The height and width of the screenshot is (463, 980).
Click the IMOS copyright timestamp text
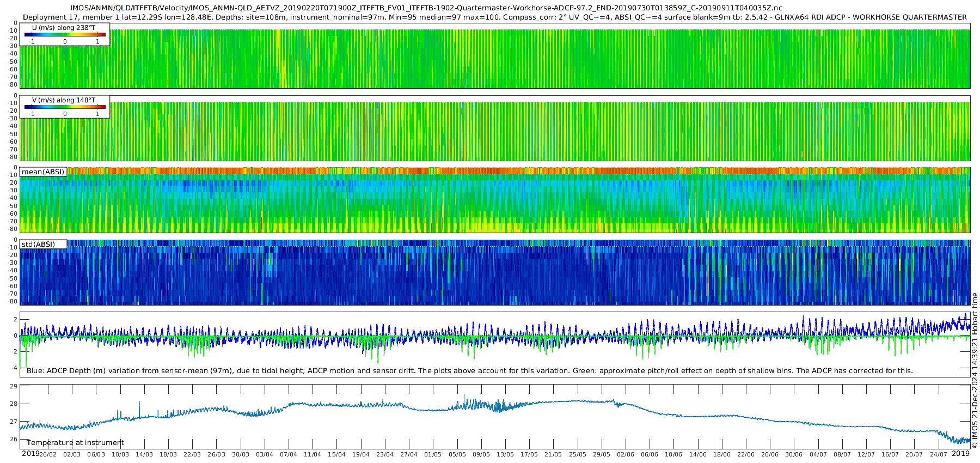point(975,370)
